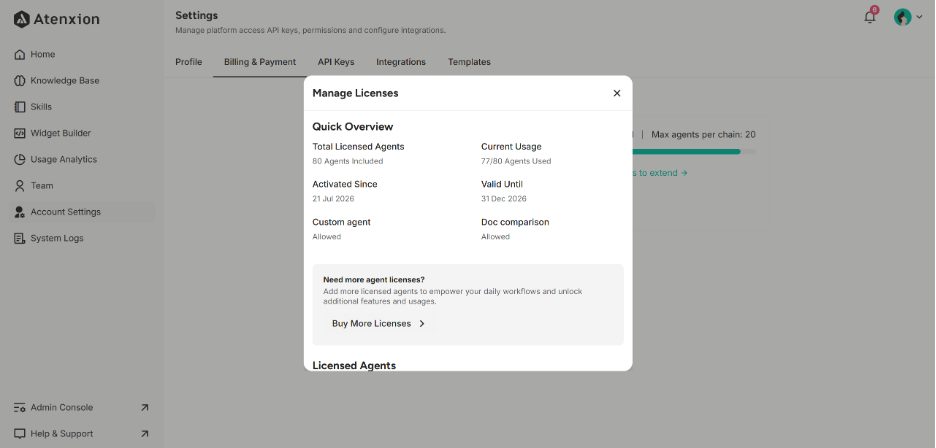Image resolution: width=936 pixels, height=448 pixels.
Task: Open the Skills page
Action: click(x=84, y=107)
